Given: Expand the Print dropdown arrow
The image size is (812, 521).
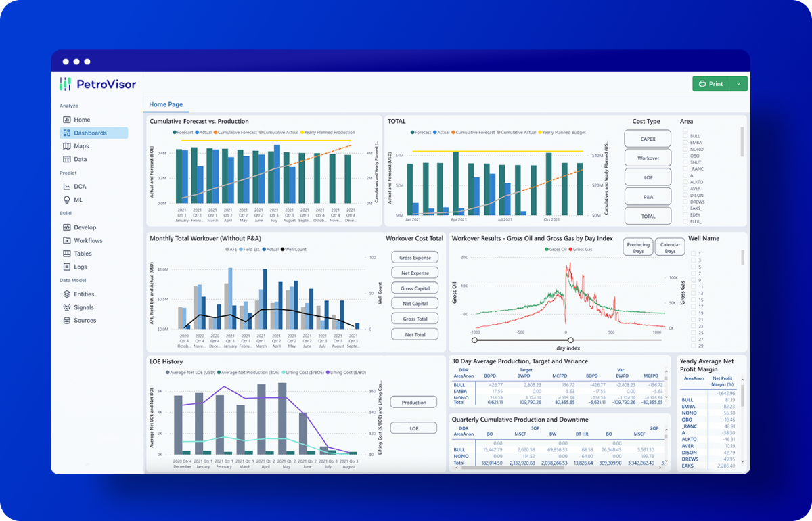Looking at the screenshot, I should (738, 84).
